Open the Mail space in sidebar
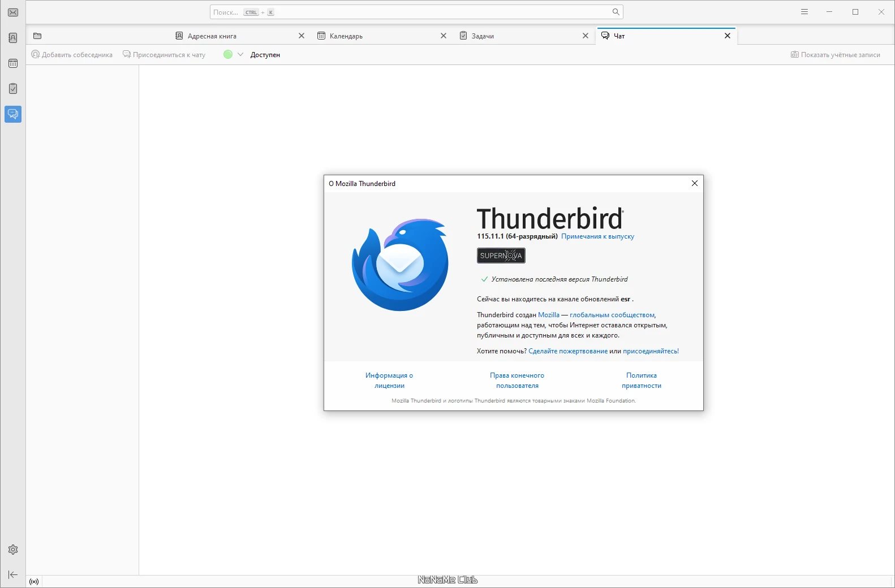 click(x=13, y=12)
